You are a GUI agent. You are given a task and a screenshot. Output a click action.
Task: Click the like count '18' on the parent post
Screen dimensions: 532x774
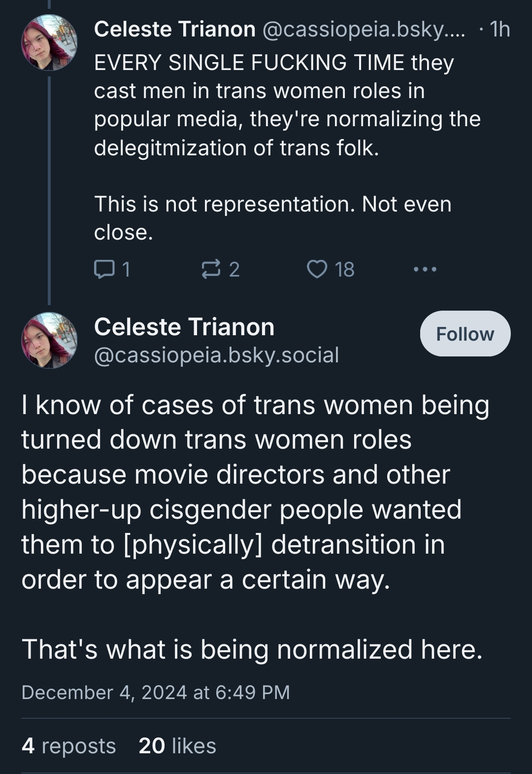(x=344, y=269)
